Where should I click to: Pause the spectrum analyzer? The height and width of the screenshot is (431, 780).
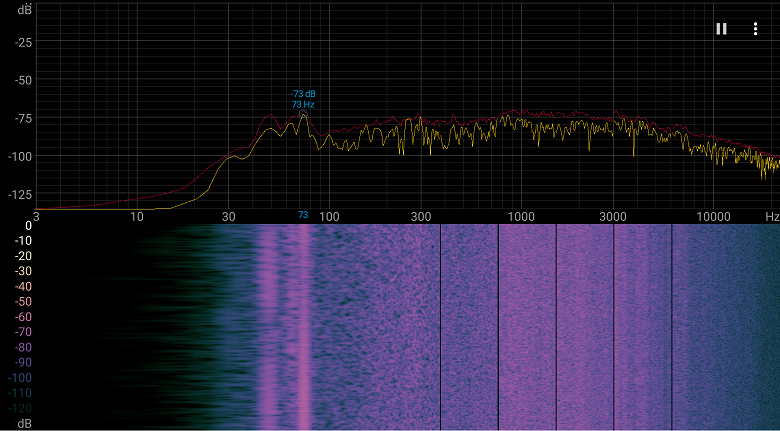point(721,29)
